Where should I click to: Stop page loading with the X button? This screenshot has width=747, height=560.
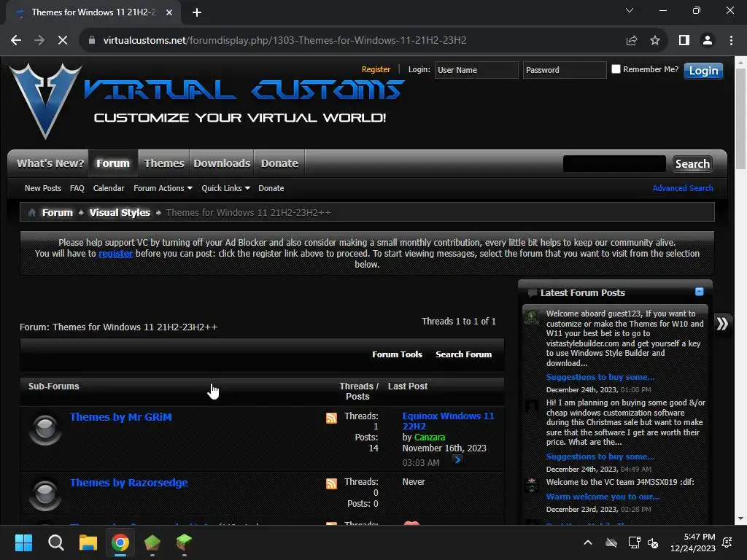(x=63, y=41)
